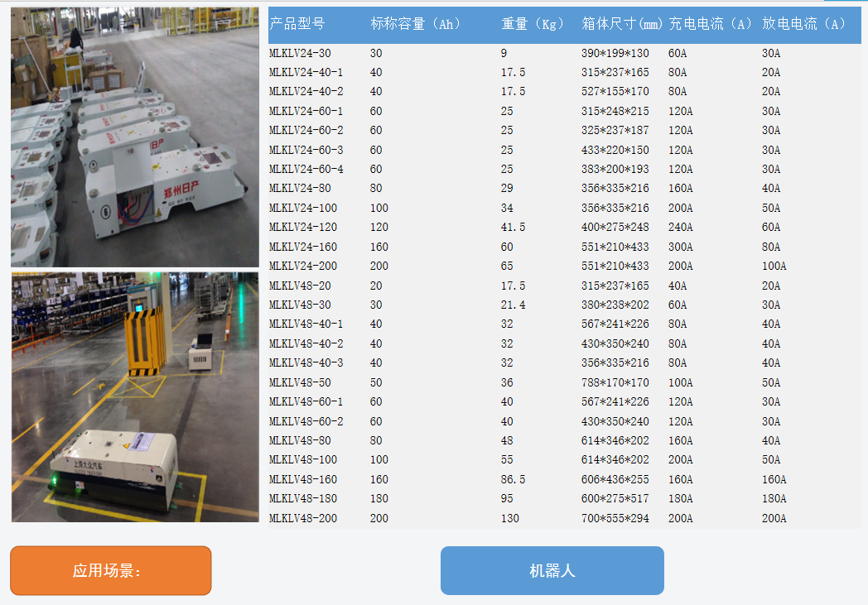Screen dimensions: 868x605
Task: Select model MLKLV48-50
Action: pyautogui.click(x=300, y=382)
